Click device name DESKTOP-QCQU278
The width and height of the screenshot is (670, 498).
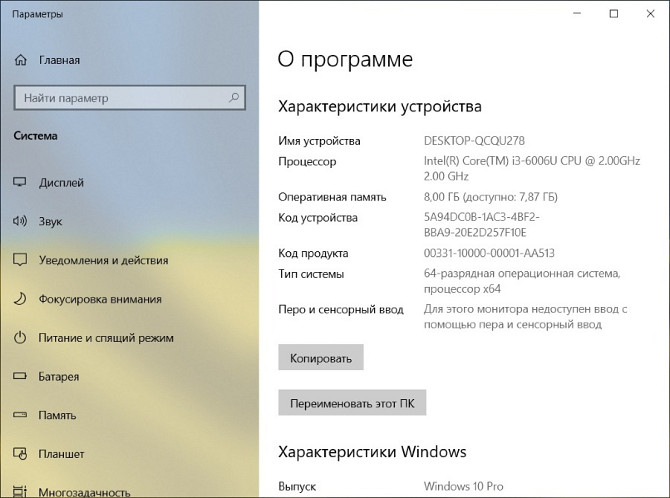(x=474, y=141)
